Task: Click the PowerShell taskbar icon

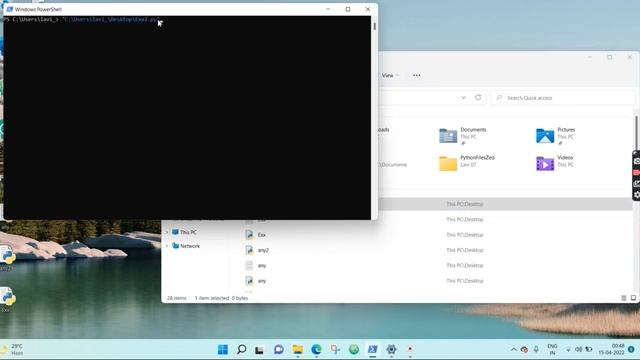Action: [x=372, y=349]
